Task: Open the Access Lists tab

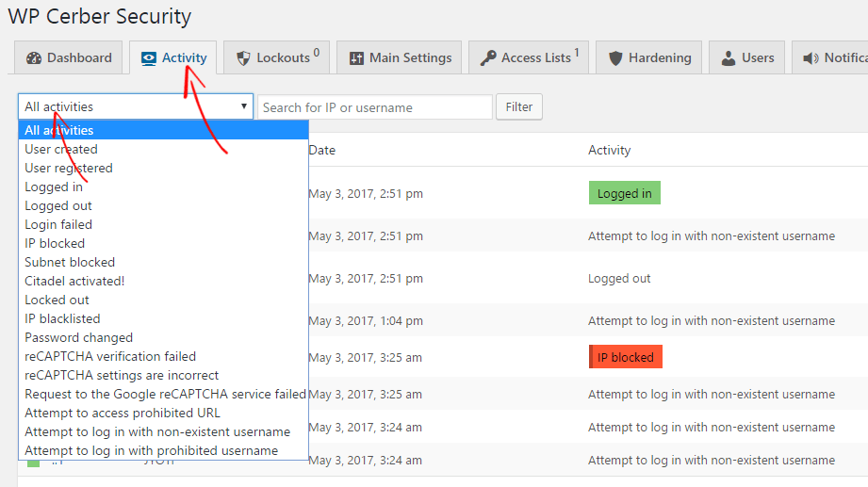Action: point(529,57)
